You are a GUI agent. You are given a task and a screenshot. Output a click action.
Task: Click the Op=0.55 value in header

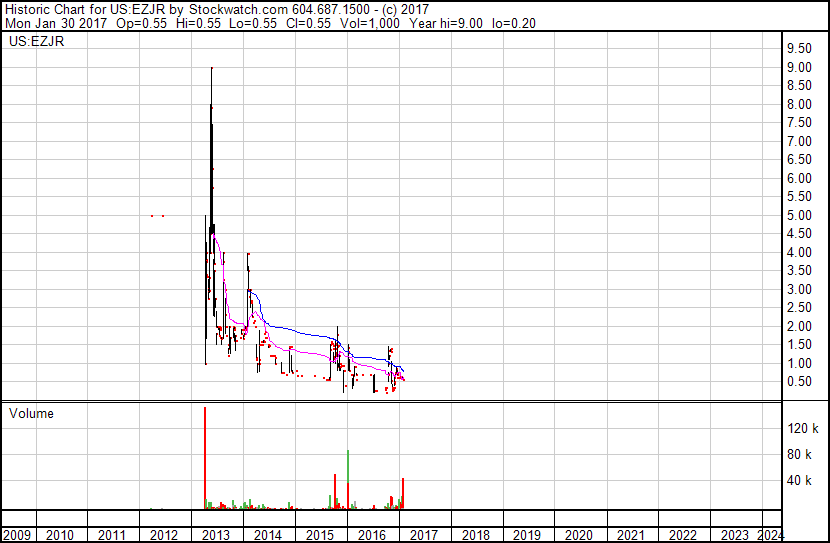pyautogui.click(x=142, y=23)
